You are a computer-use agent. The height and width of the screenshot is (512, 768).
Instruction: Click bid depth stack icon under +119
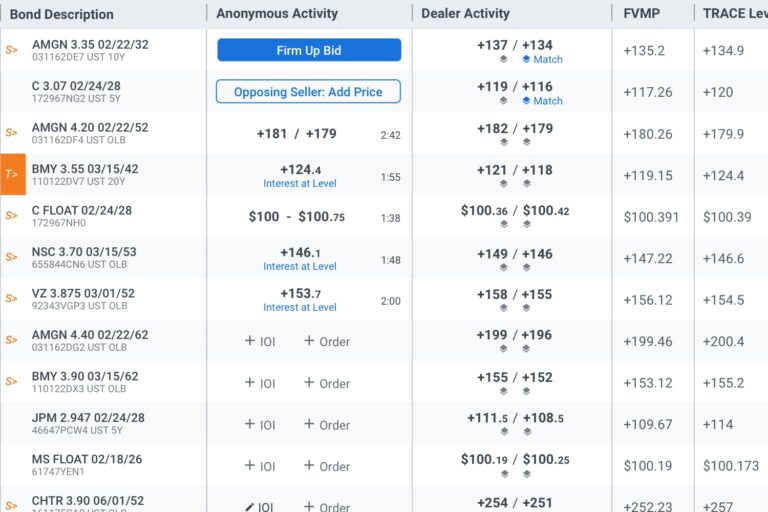click(x=504, y=100)
